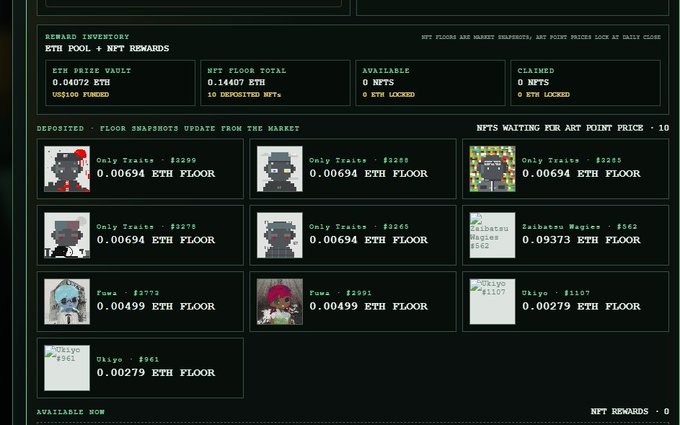
Task: Click the 0.00694 ETH FLOOR text for Only Traits 3278
Action: click(x=156, y=240)
